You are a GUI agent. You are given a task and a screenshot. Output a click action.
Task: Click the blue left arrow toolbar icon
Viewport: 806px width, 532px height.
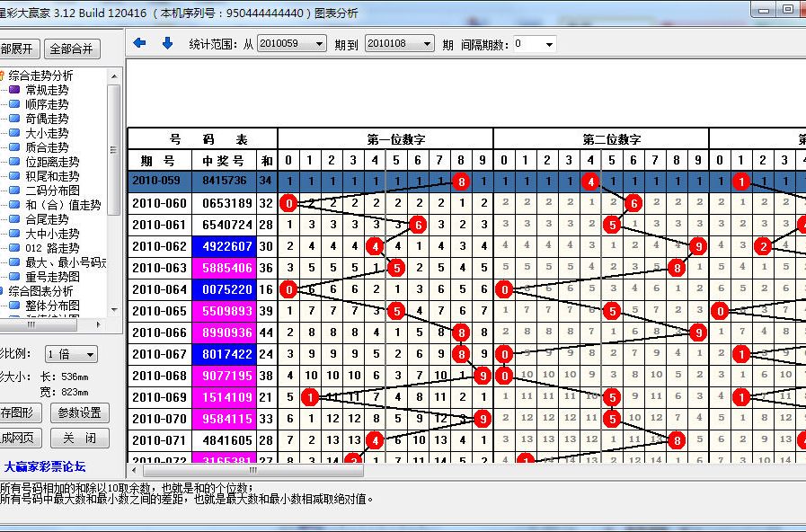click(139, 44)
